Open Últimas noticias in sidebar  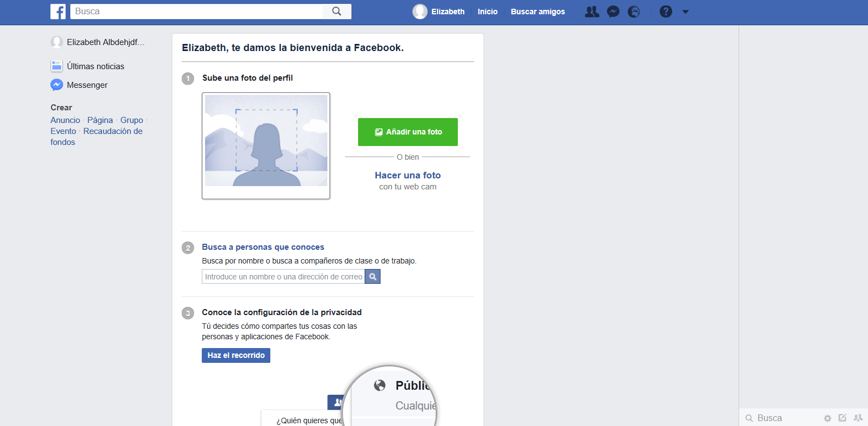point(95,66)
